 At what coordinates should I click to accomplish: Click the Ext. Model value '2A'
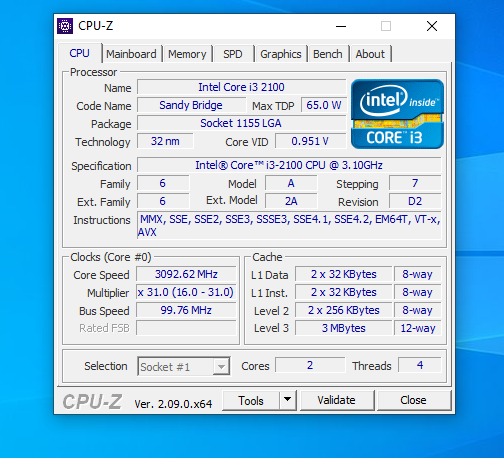click(291, 201)
